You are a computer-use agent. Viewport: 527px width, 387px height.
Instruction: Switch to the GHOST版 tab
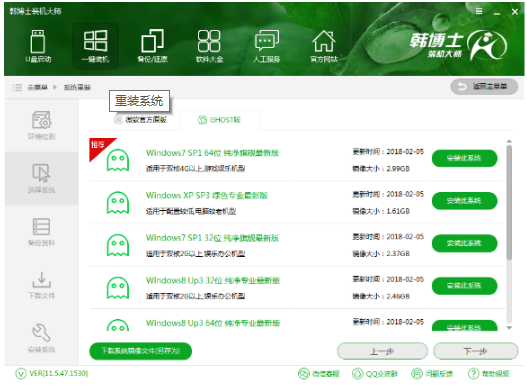click(x=219, y=120)
